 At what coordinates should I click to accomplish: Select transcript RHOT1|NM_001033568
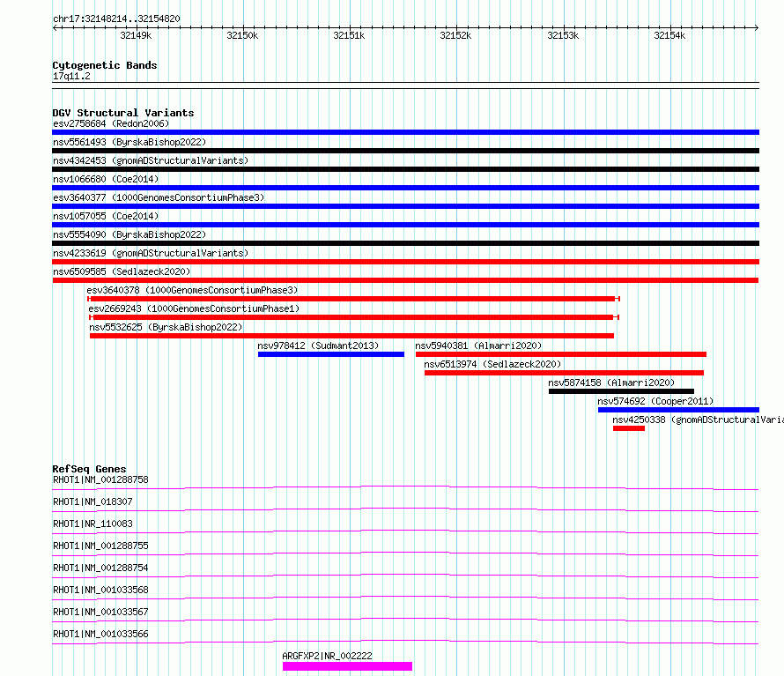(100, 590)
